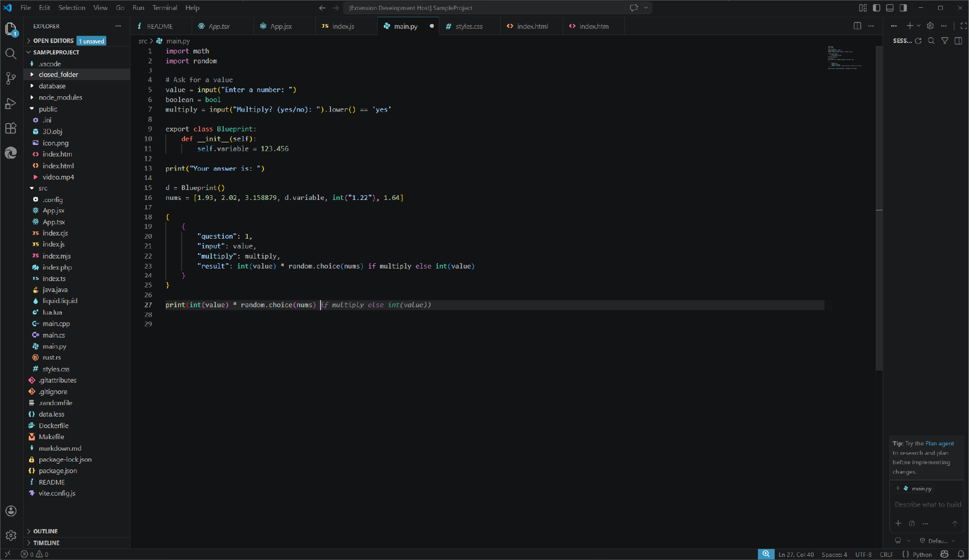Open the Terminal menu

[164, 7]
